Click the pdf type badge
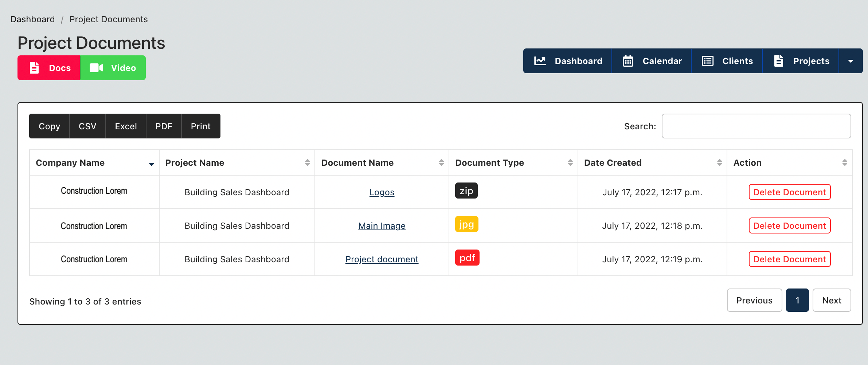 point(467,258)
